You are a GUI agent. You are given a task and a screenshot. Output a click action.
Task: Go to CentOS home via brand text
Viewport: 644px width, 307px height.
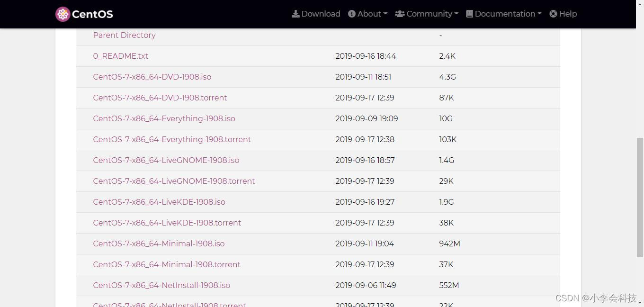(92, 14)
